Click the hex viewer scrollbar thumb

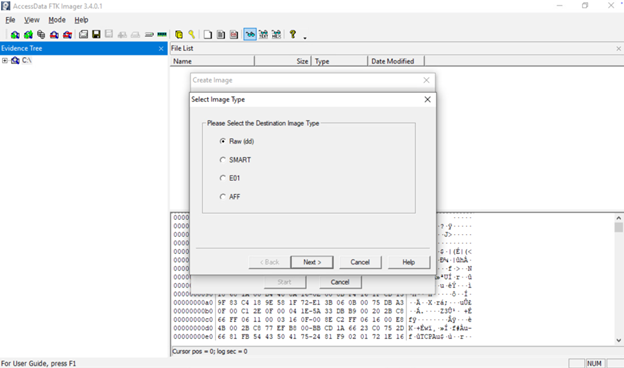618,227
